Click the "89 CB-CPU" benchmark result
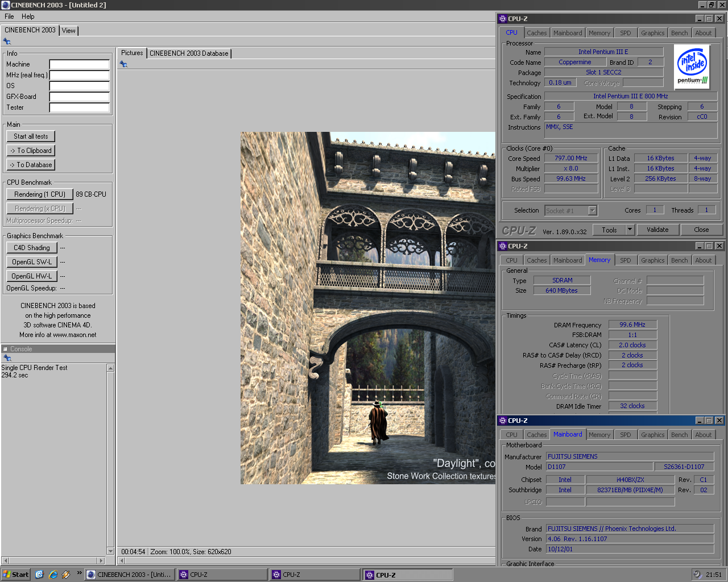Viewport: 728px width, 582px height. 91,194
